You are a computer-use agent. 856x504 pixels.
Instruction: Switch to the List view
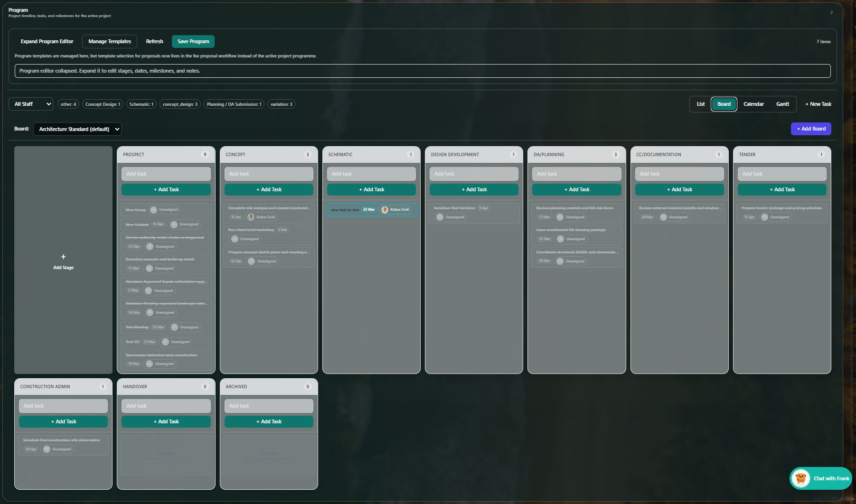[x=700, y=104]
